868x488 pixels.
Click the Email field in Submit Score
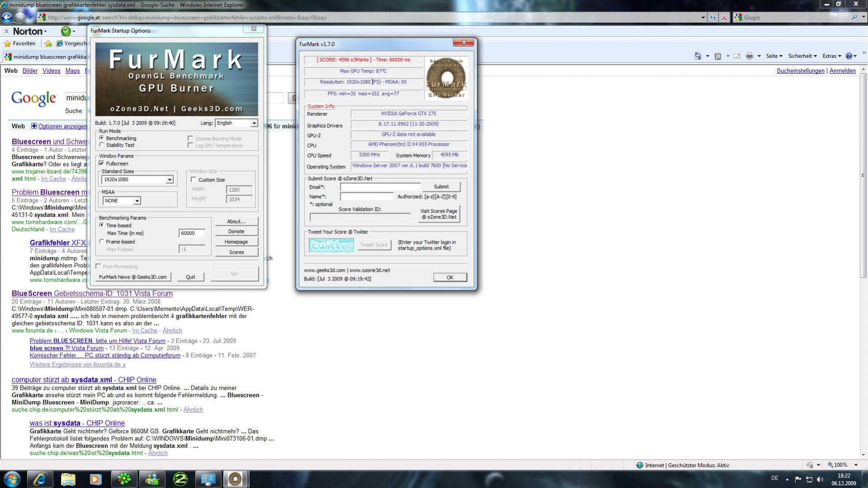pyautogui.click(x=380, y=187)
